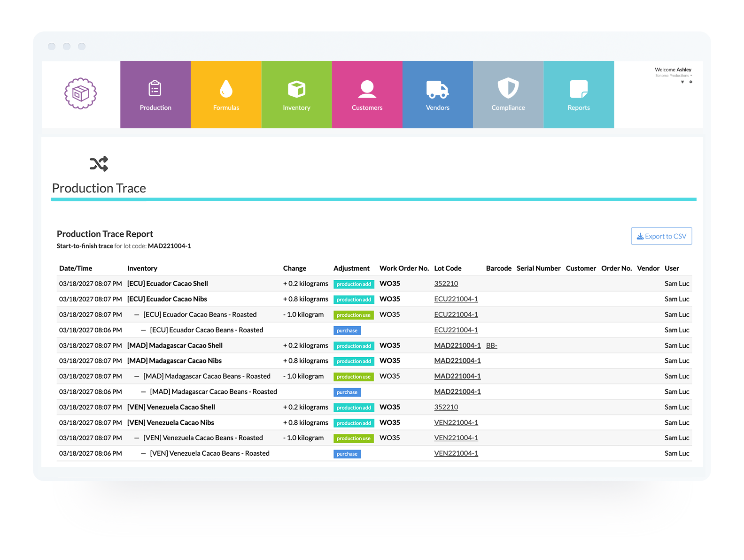The width and height of the screenshot is (744, 560).
Task: Open lot MAD221004-1 in Madagascar Cacao Shell row
Action: pos(457,345)
